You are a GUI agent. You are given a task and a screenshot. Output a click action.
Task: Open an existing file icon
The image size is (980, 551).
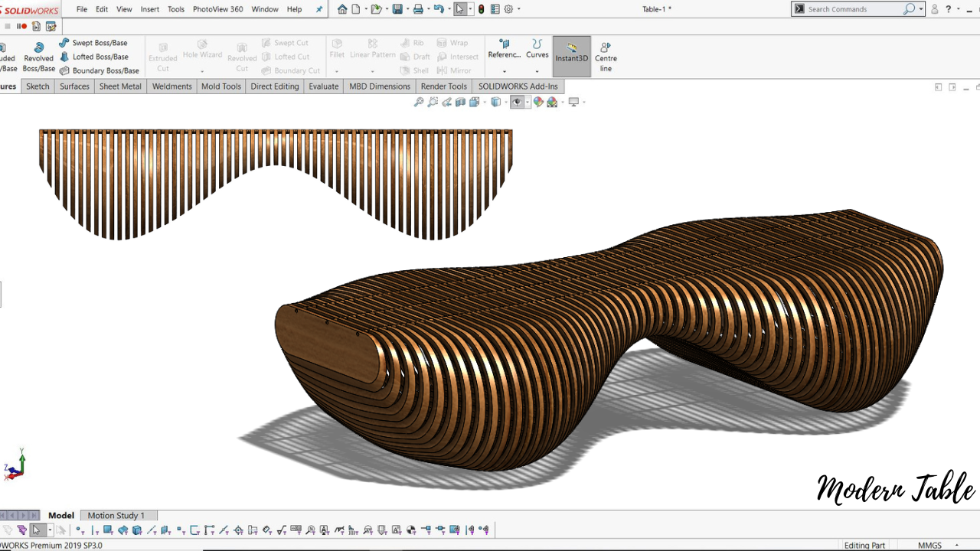tap(376, 9)
